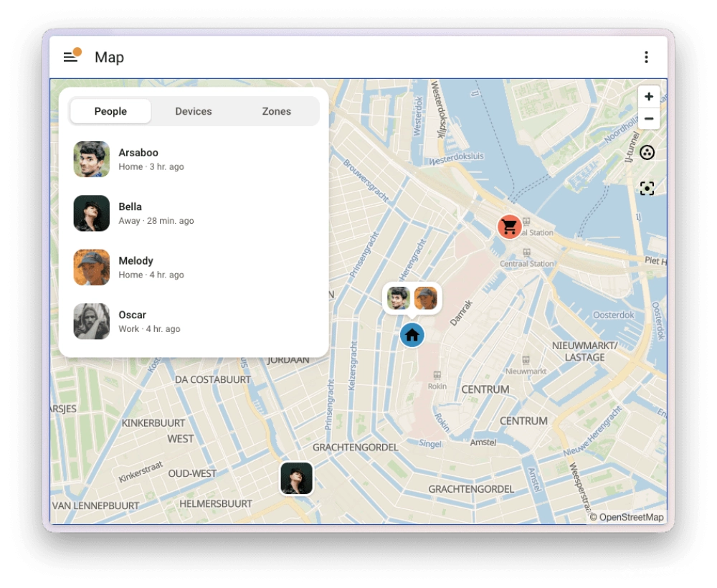Screen dimensions: 717x588
Task: Select Bella in the people list
Action: coord(194,213)
